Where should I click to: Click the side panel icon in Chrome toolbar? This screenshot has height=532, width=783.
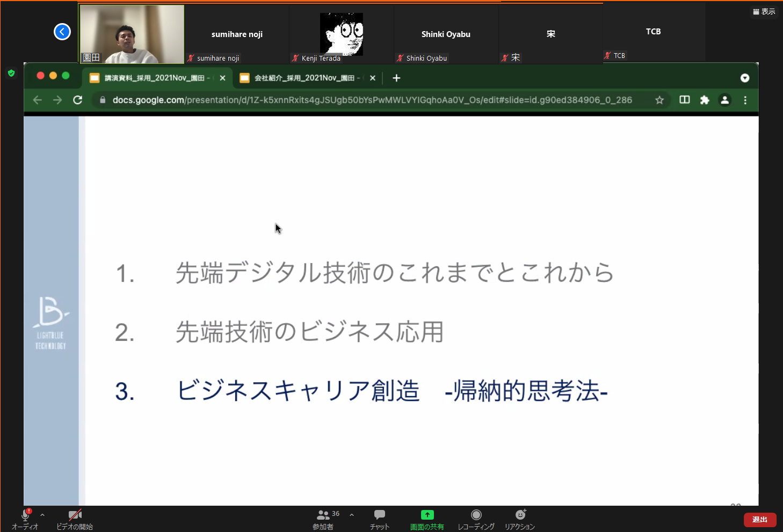pyautogui.click(x=684, y=100)
